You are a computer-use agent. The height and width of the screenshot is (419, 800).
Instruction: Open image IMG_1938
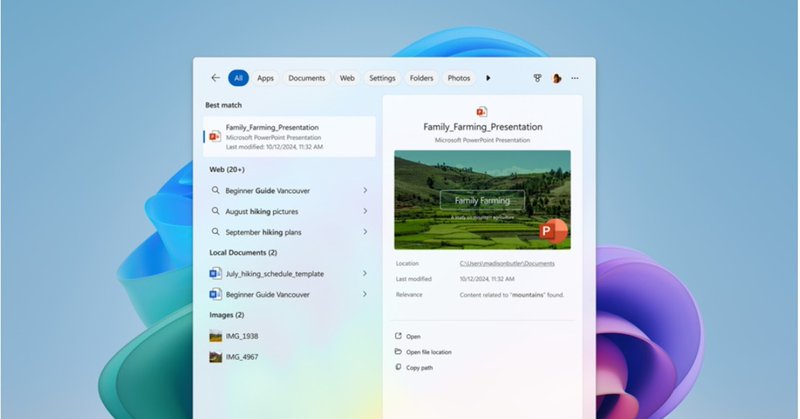click(242, 336)
